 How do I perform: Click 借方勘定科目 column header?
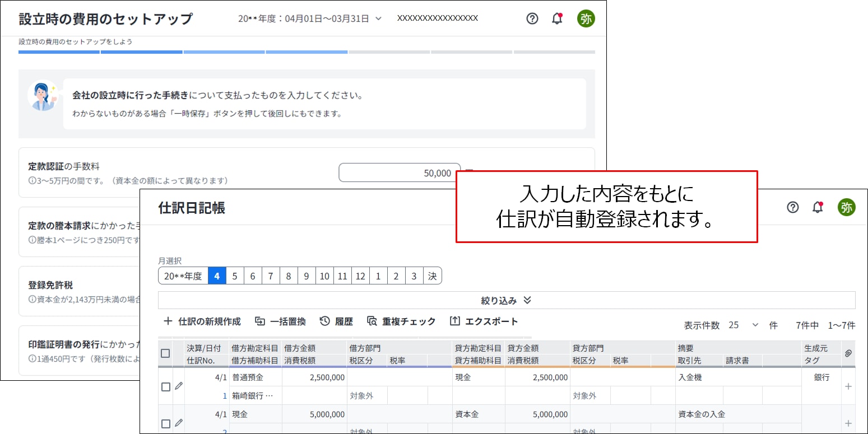pos(255,348)
